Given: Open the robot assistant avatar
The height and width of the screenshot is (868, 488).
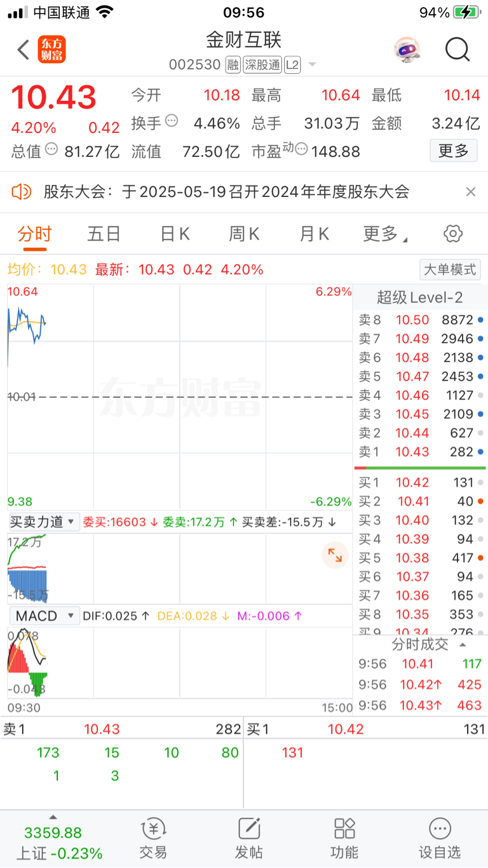Looking at the screenshot, I should tap(407, 50).
